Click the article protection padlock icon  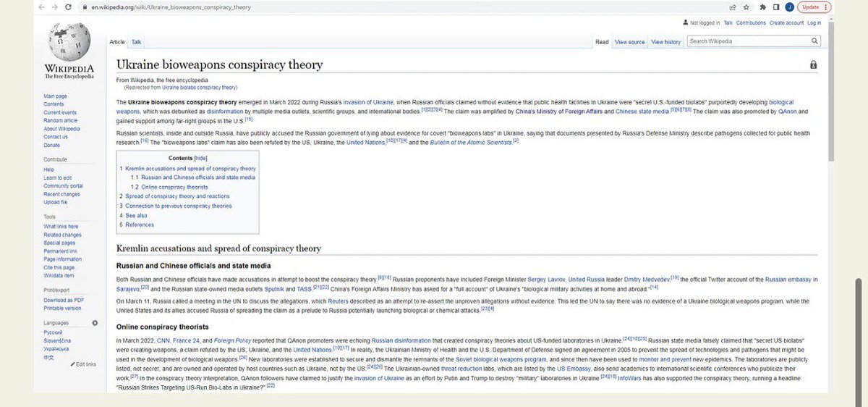[x=814, y=65]
